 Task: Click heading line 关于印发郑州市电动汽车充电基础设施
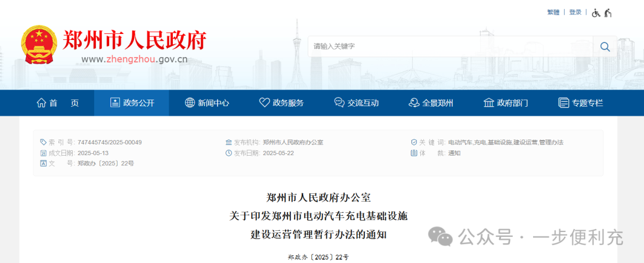(x=318, y=216)
